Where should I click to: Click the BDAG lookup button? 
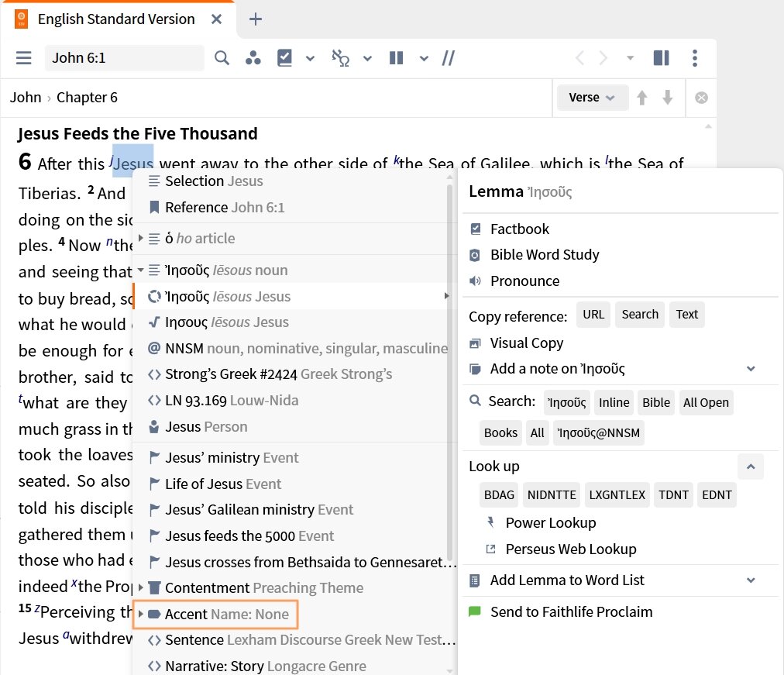499,495
